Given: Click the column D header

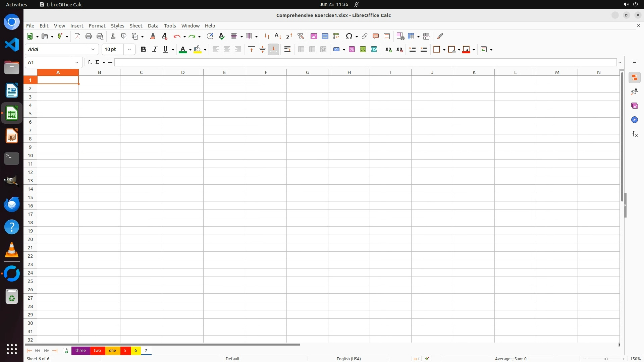Looking at the screenshot, I should (x=183, y=72).
